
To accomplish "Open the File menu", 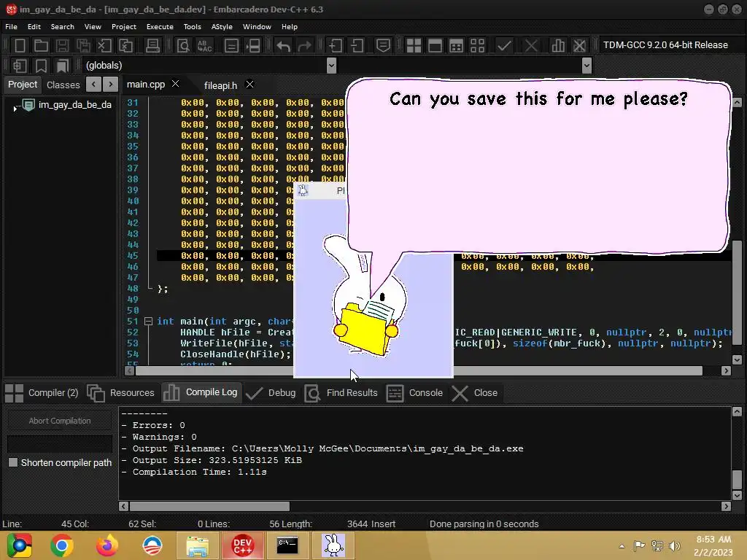I will click(11, 27).
